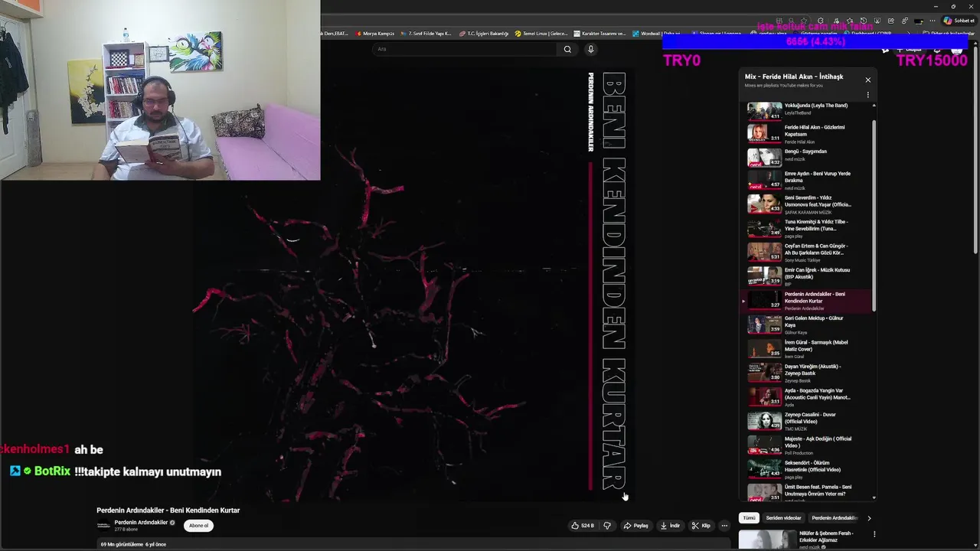980x551 pixels.
Task: Like the video with 524 B likes
Action: [583, 526]
